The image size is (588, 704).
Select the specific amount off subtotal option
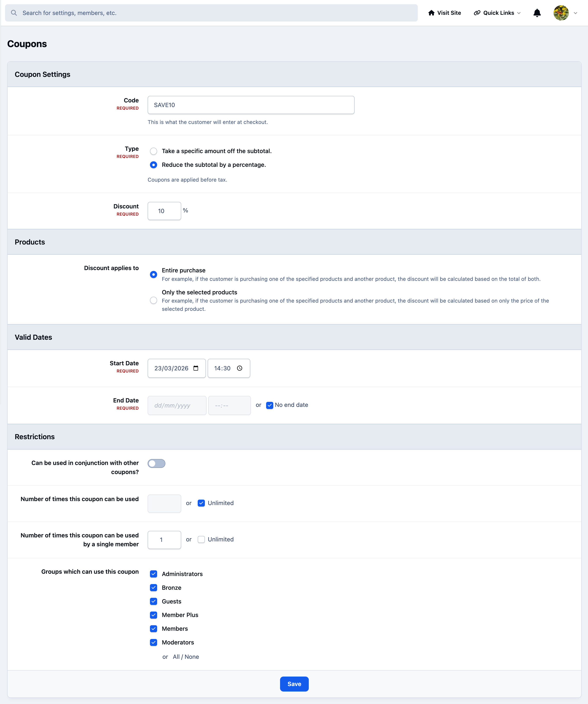coord(154,151)
